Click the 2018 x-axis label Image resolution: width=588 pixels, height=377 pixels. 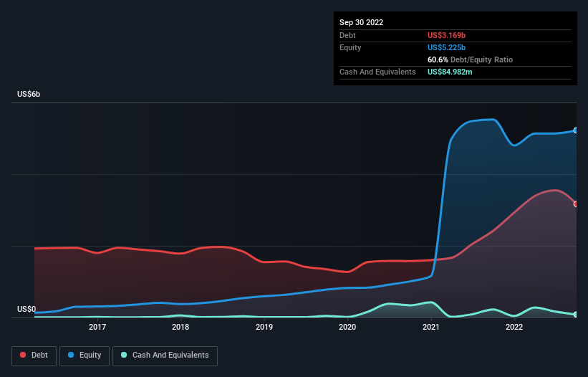tap(180, 327)
